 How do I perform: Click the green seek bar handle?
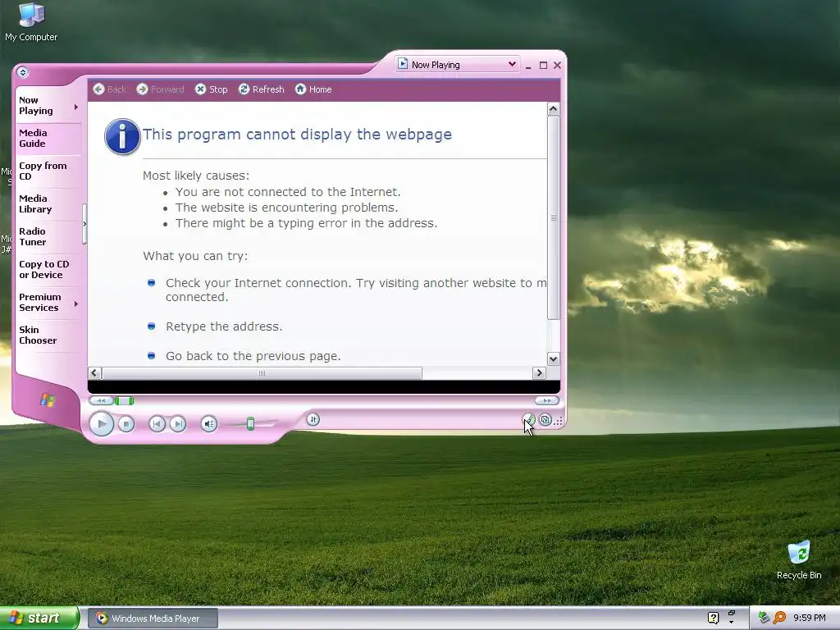click(124, 400)
